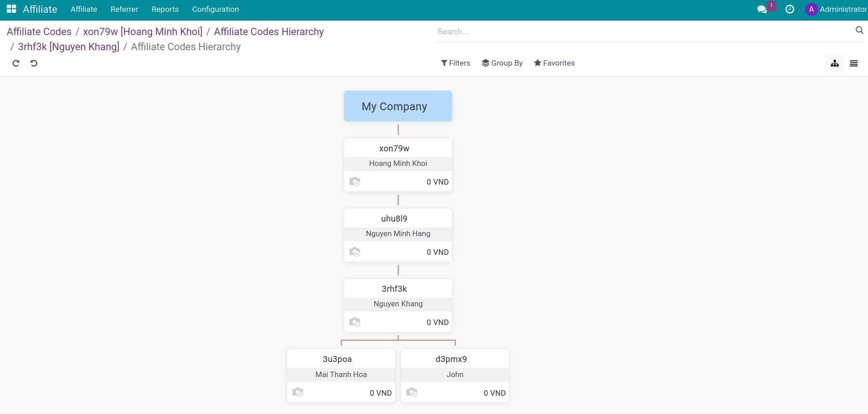Click the Nguyen Minh Hang name
Screen dimensions: 868x414
[x=398, y=233]
